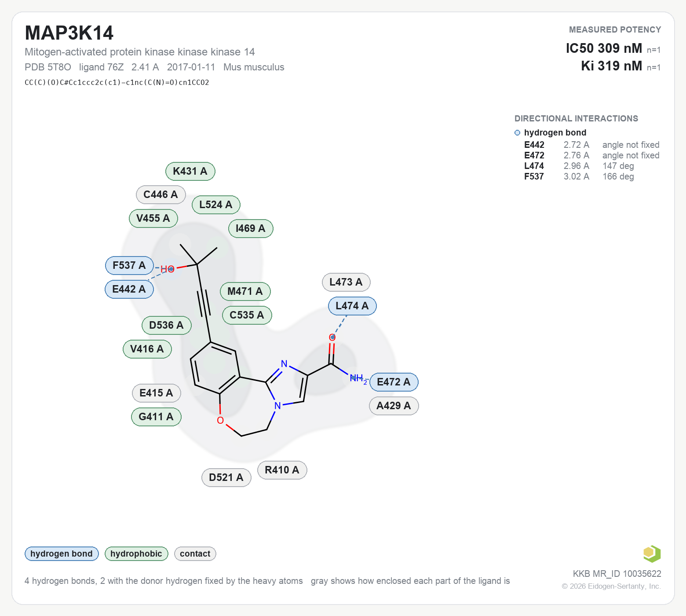Click the SMILES string text
Image resolution: width=686 pixels, height=616 pixels.
point(117,82)
